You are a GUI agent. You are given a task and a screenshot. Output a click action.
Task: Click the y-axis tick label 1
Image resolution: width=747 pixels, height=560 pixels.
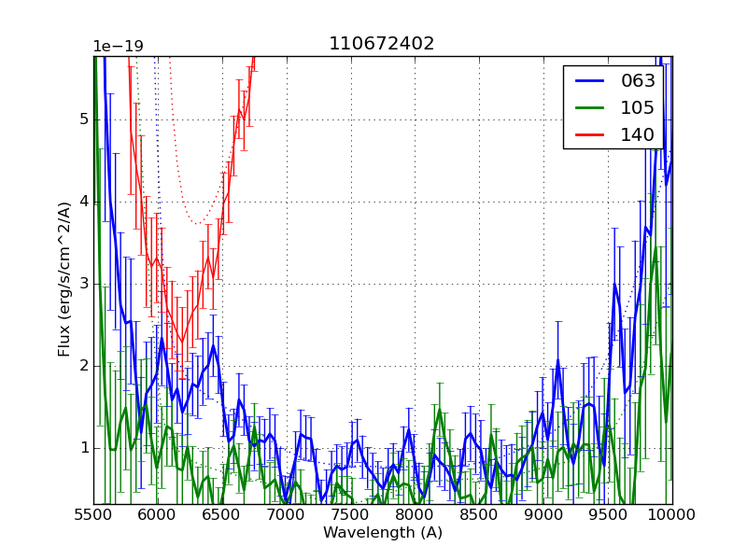click(83, 448)
